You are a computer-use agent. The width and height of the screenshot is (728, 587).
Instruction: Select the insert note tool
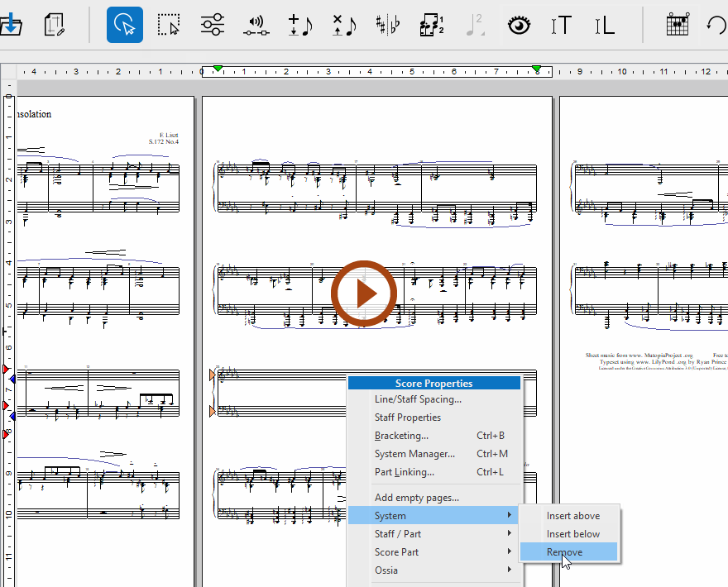pos(300,25)
